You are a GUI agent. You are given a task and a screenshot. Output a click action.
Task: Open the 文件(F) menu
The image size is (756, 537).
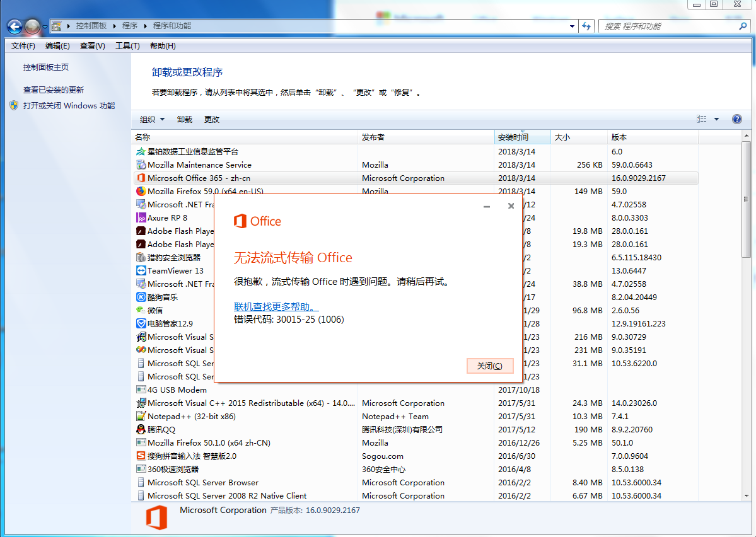coord(23,46)
